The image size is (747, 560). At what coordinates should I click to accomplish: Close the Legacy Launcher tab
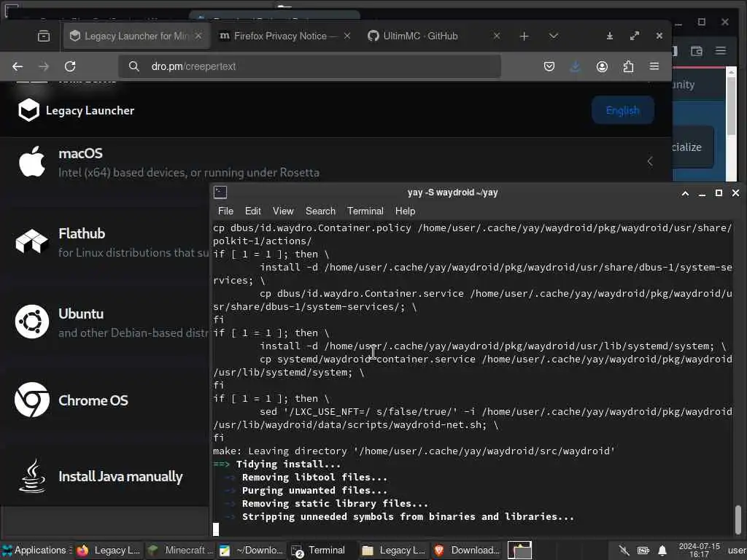[x=198, y=36]
